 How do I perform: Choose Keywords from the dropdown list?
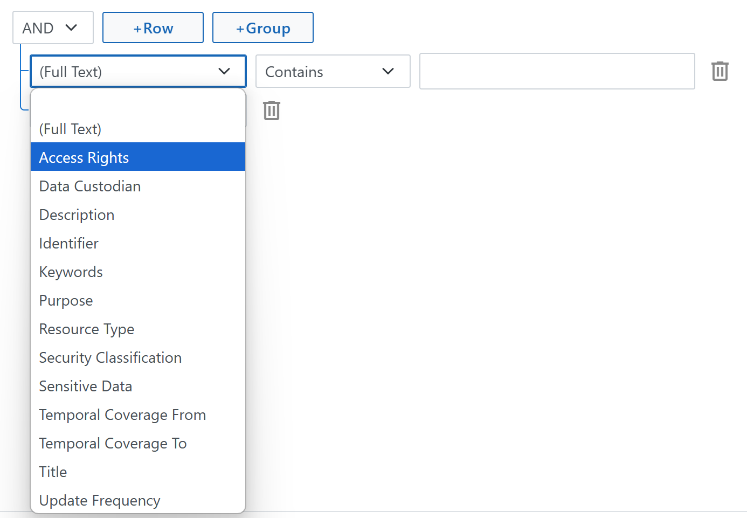pos(138,272)
